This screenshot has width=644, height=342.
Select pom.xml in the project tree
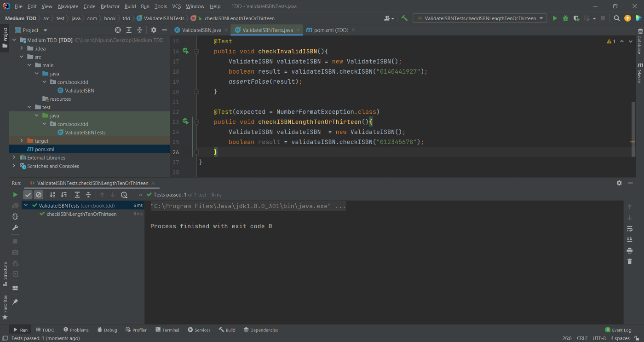(x=45, y=149)
